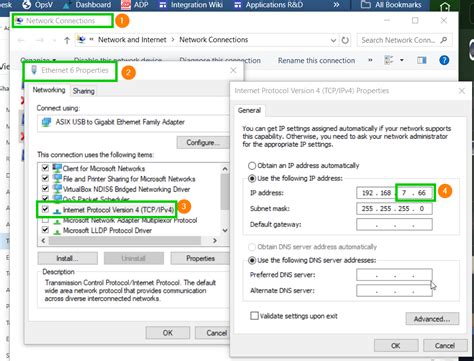Click the Alternate DNS server field
The height and width of the screenshot is (361, 474).
pos(394,290)
